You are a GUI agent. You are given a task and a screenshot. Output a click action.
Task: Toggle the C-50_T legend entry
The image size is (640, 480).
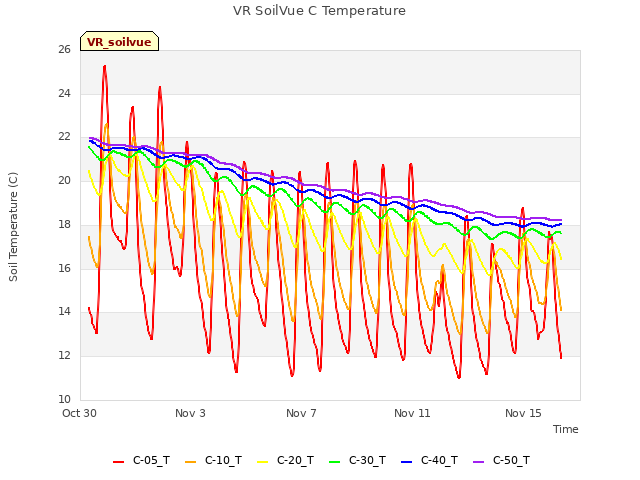click(x=501, y=461)
